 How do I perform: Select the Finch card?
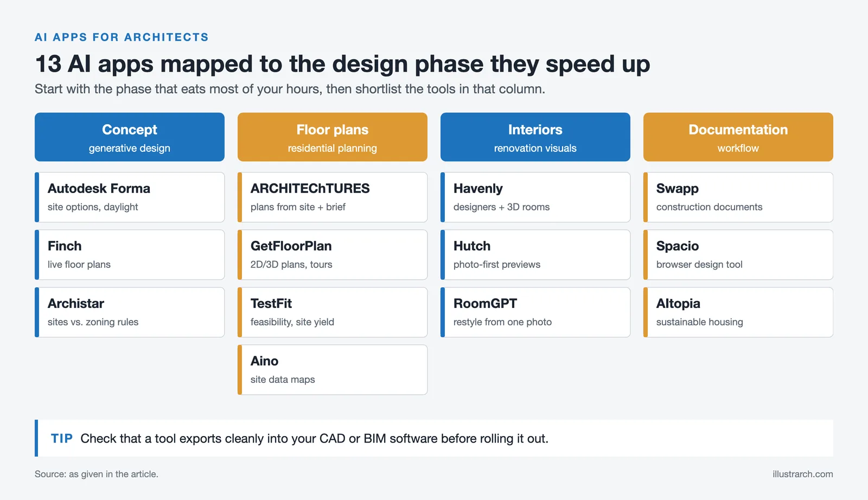point(130,255)
